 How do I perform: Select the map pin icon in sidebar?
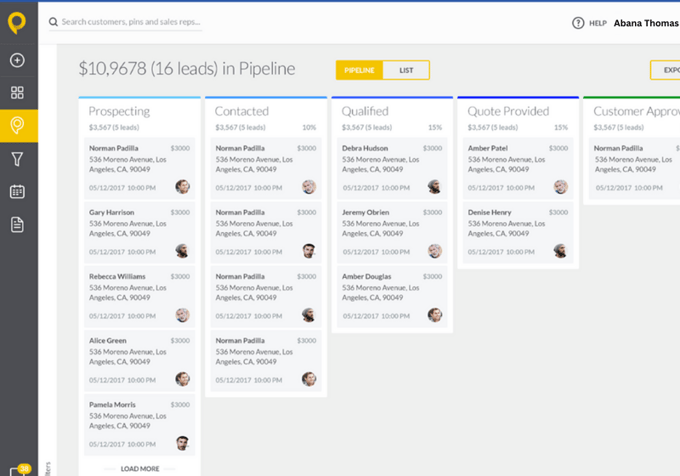coord(17,126)
